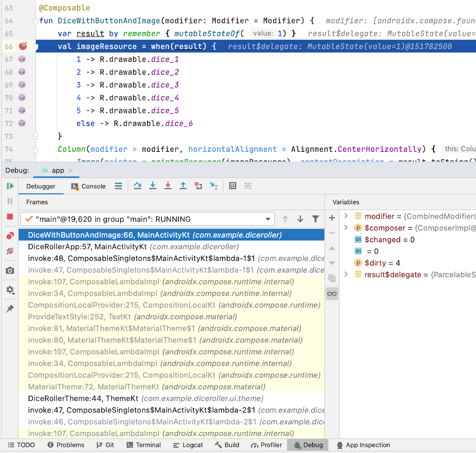Screen dimensions: 476x453
Task: Click the Step Over debugger icon
Action: [x=137, y=186]
